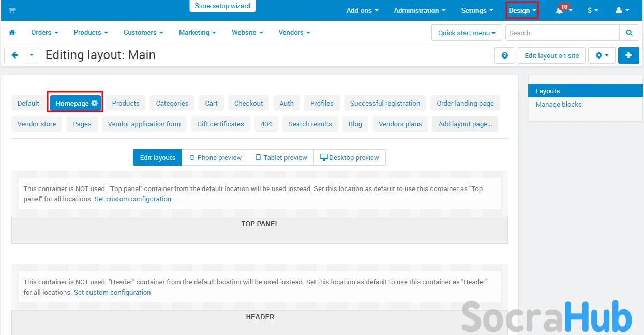Expand the Add-ons menu
This screenshot has width=644, height=335.
coord(363,10)
